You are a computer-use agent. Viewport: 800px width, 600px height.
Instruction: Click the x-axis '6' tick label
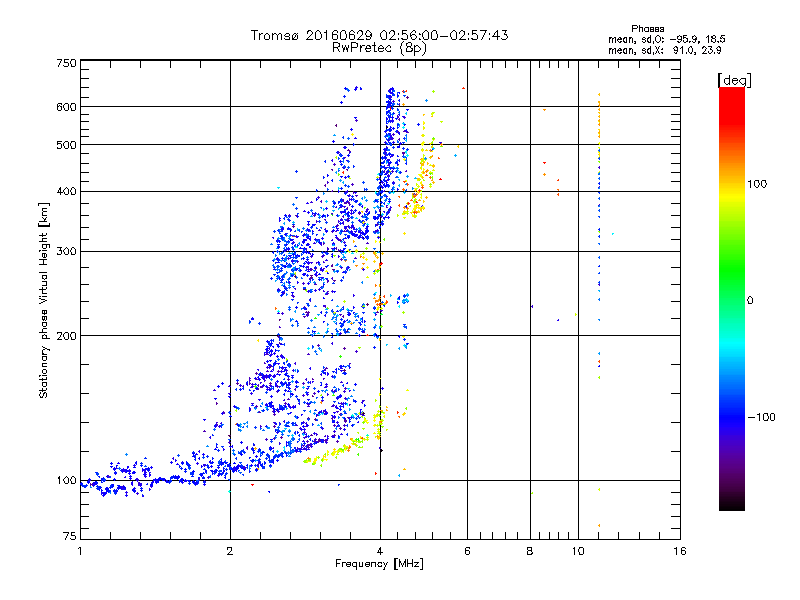pos(467,551)
